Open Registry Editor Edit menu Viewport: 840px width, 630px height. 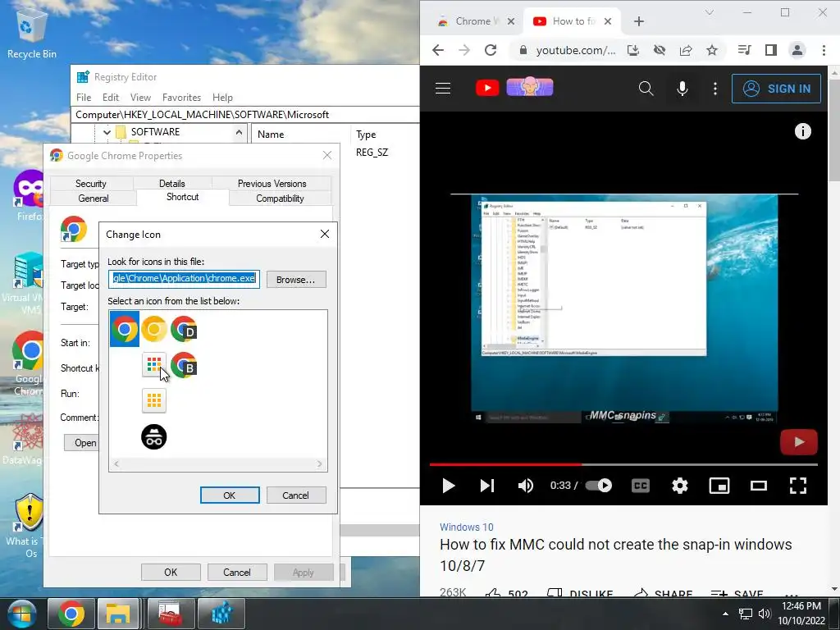pyautogui.click(x=111, y=98)
